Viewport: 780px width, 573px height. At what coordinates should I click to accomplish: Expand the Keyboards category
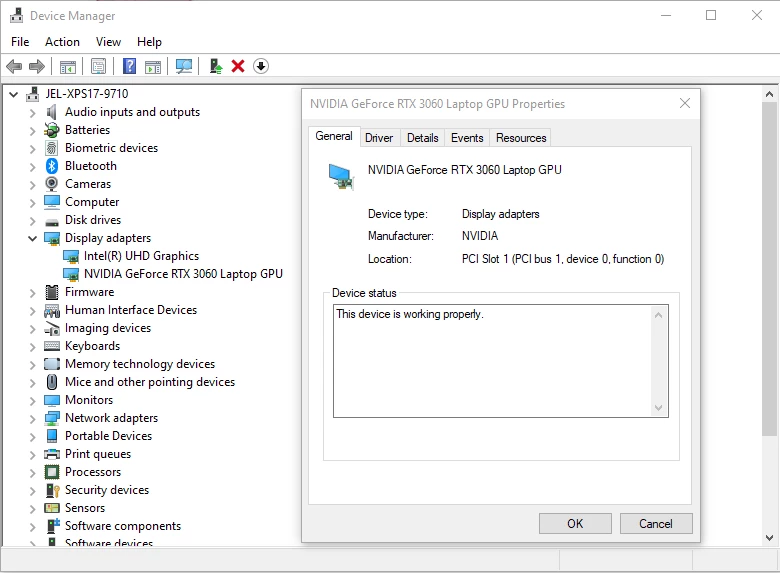click(32, 347)
